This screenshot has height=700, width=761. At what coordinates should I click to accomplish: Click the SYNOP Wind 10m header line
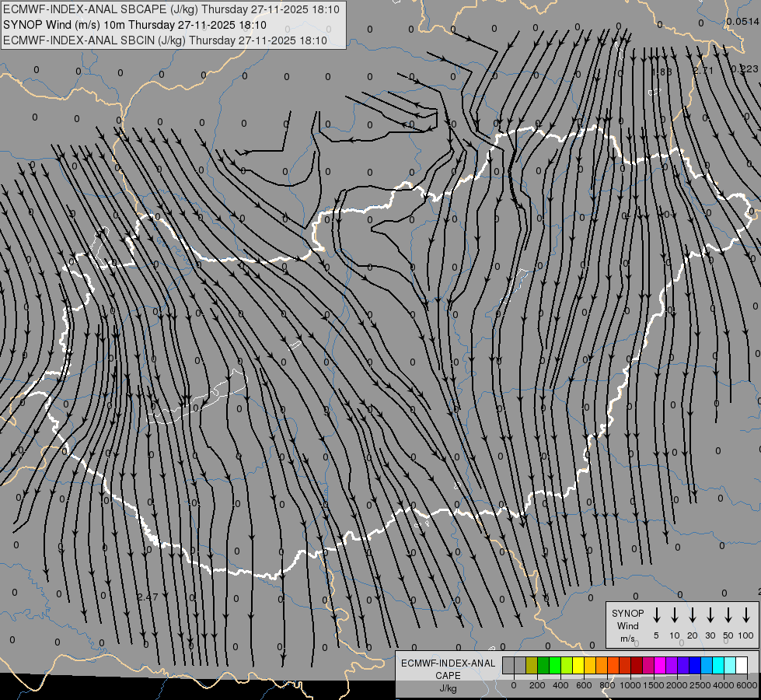click(x=134, y=25)
